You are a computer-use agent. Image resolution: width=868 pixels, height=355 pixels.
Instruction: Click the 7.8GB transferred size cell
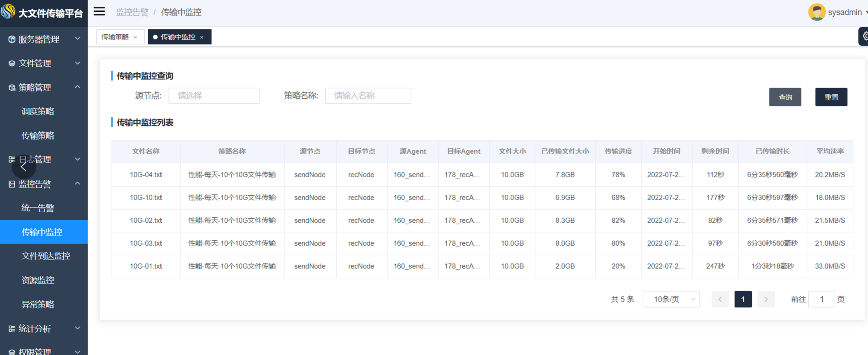coord(565,175)
